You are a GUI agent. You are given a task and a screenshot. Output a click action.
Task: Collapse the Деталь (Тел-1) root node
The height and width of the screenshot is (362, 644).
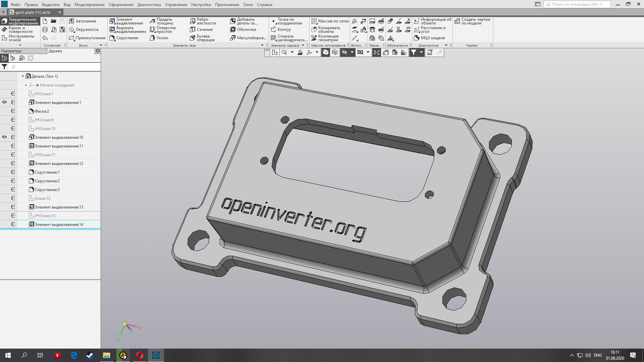pyautogui.click(x=23, y=76)
